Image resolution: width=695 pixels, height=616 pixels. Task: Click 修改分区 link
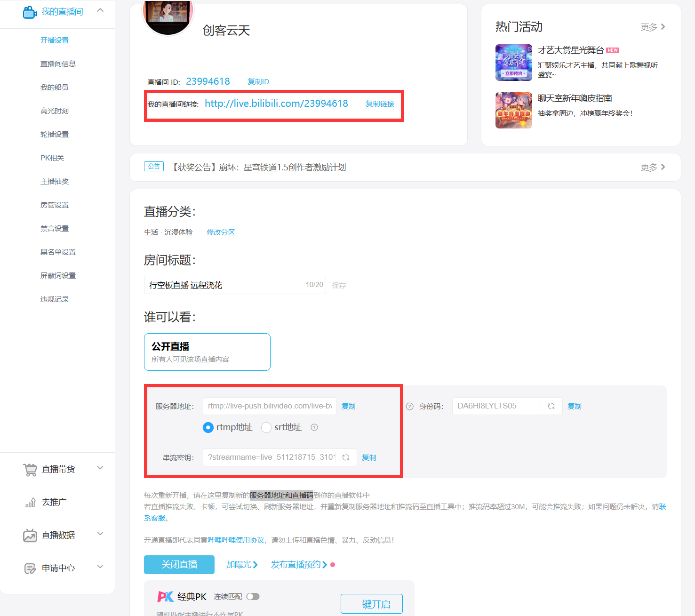[x=221, y=232]
